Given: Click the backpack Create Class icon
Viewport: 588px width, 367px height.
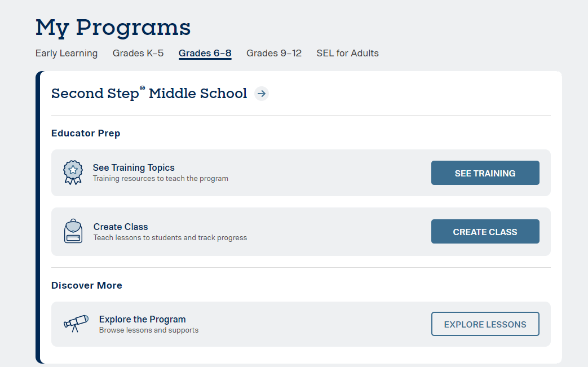Looking at the screenshot, I should [73, 231].
